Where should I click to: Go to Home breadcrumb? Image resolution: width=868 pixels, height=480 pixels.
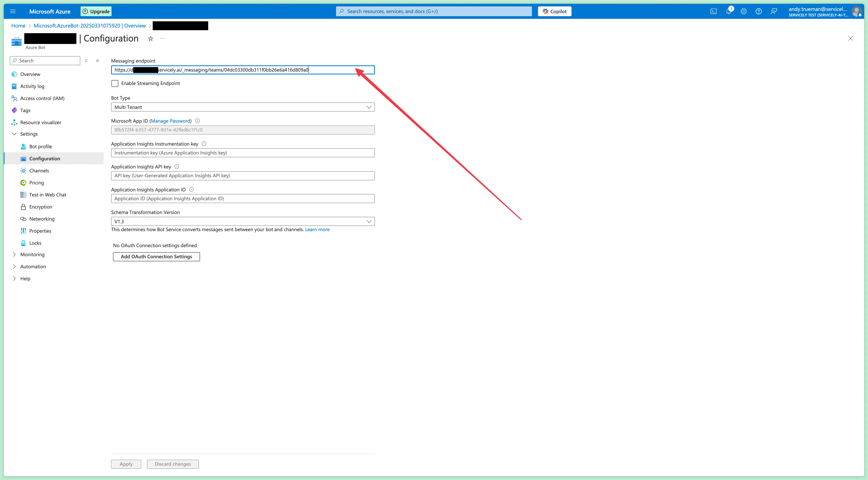[18, 26]
